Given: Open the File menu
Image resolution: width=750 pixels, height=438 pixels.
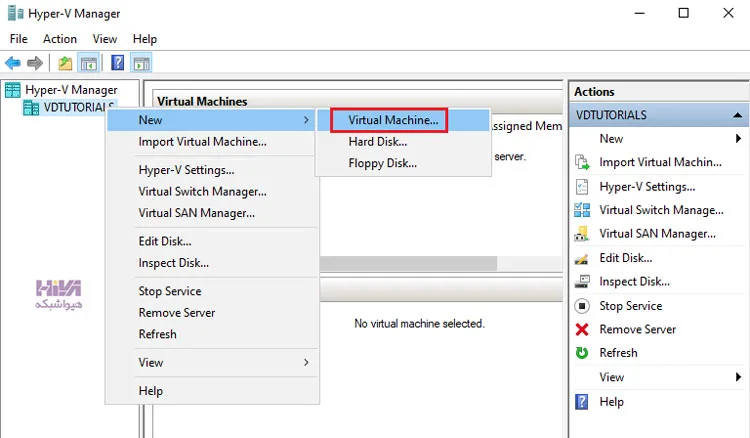Looking at the screenshot, I should click(x=19, y=39).
